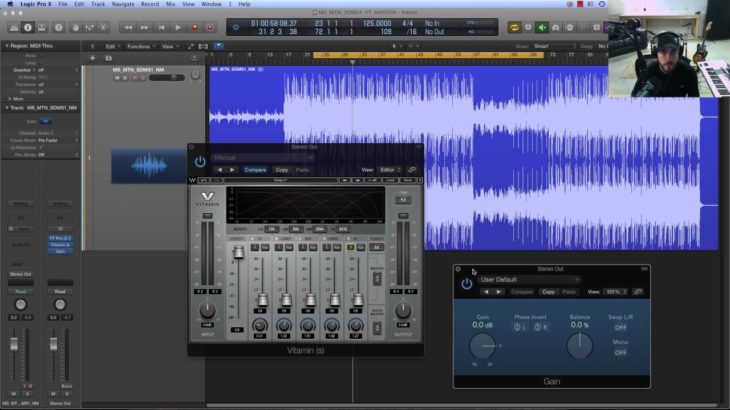The width and height of the screenshot is (730, 410).
Task: Open the Smart Controls knob icon
Action: coord(75,27)
